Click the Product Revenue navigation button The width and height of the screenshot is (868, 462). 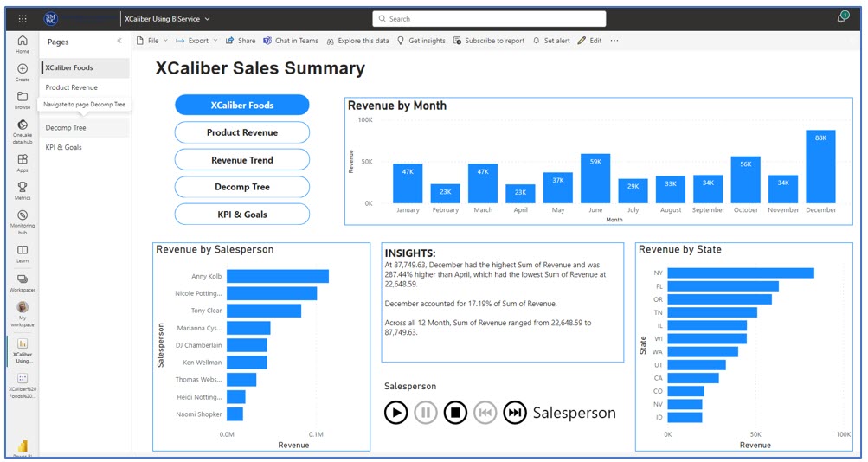click(x=242, y=132)
